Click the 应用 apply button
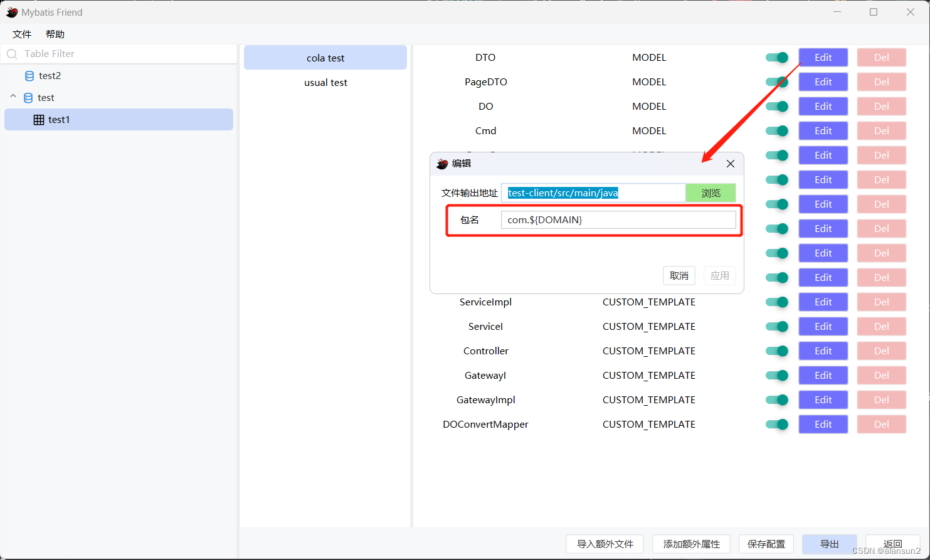 tap(720, 276)
